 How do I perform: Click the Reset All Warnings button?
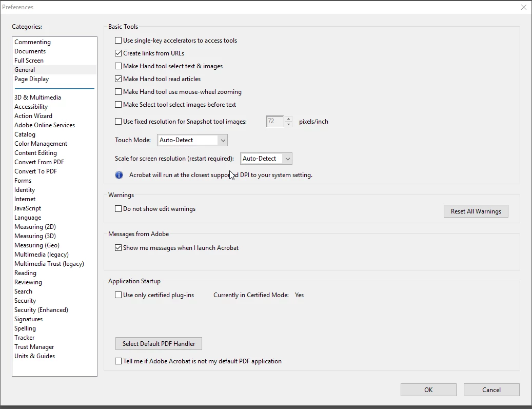[x=476, y=211]
